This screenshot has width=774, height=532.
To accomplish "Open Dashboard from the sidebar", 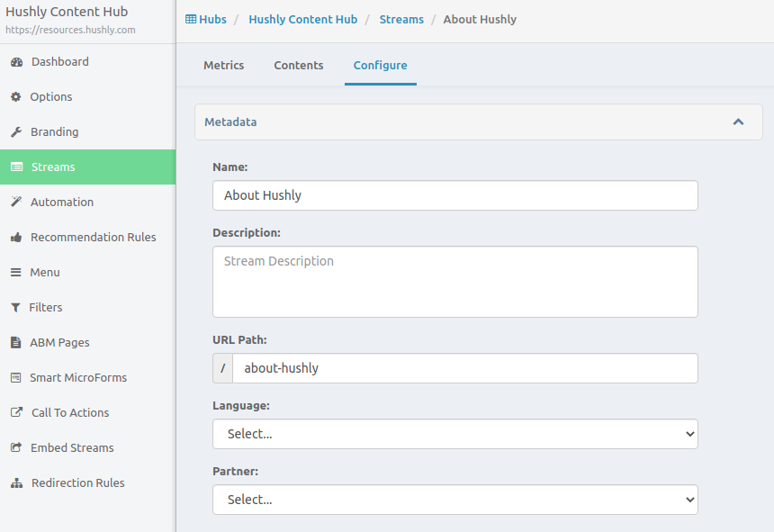I will point(88,62).
